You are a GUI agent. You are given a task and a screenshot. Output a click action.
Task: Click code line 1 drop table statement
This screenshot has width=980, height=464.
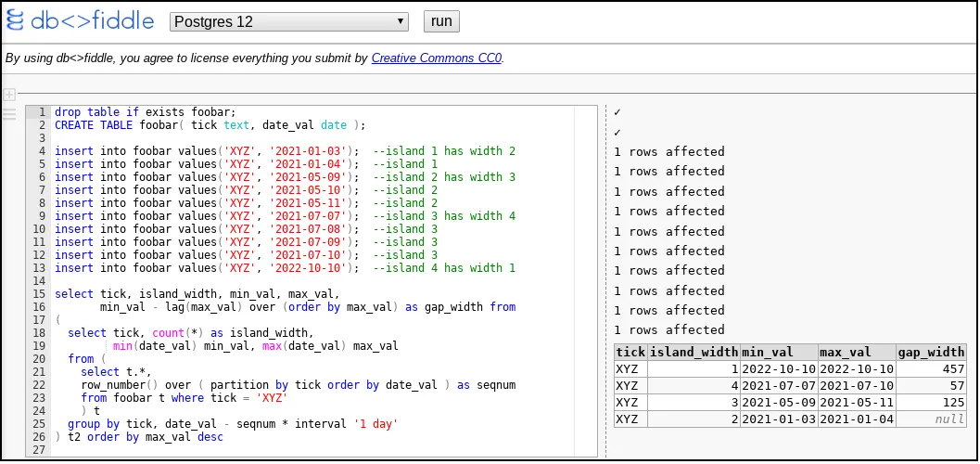tap(145, 112)
